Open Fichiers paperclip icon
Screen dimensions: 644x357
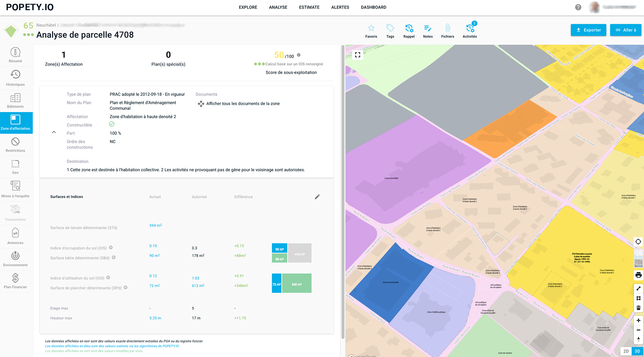[x=448, y=28]
